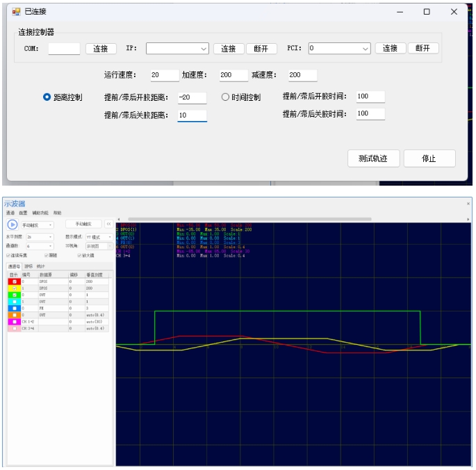This screenshot has width=476, height=470.
Task: Uncheck the red channel 0 DPOS display box
Action: [15, 282]
